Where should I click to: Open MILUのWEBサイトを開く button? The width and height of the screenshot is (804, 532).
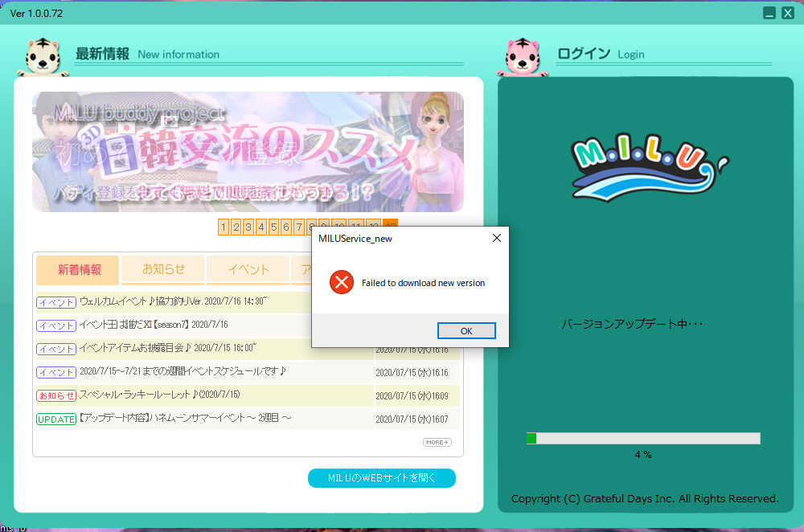(381, 478)
